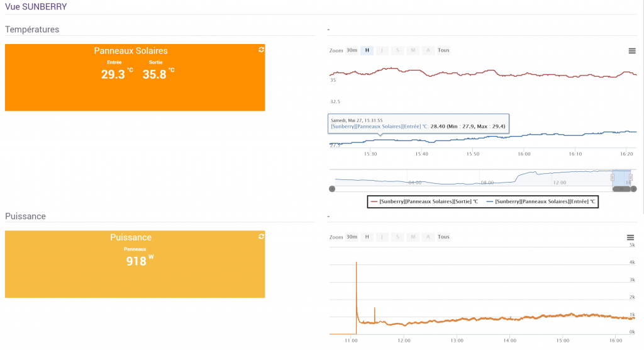Click the navigator scrollbar left arrow
Viewport: 644px width, 350px height.
[x=332, y=189]
